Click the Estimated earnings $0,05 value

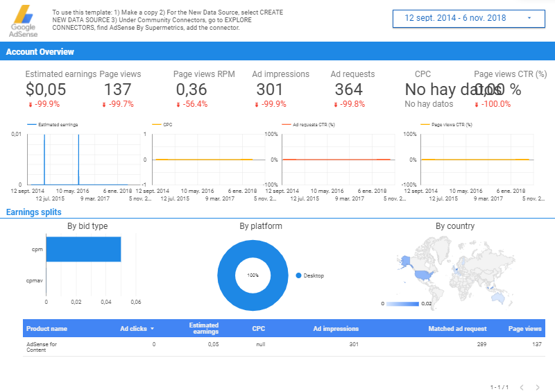(x=46, y=90)
